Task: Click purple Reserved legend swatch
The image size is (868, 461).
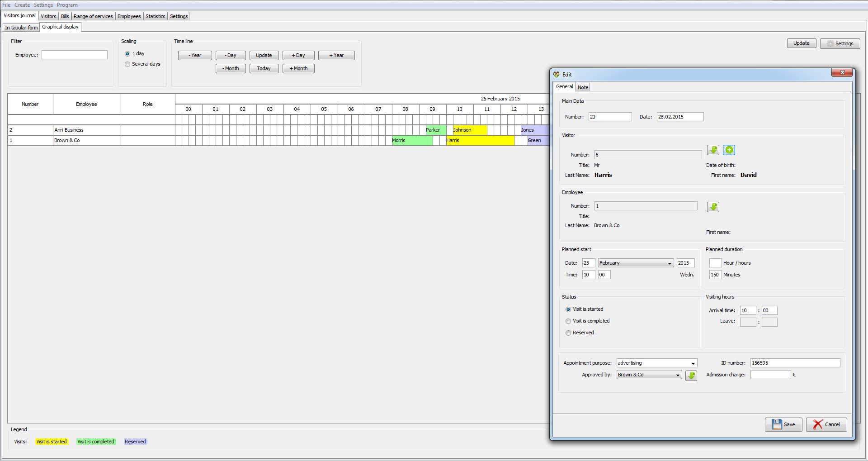Action: click(135, 442)
